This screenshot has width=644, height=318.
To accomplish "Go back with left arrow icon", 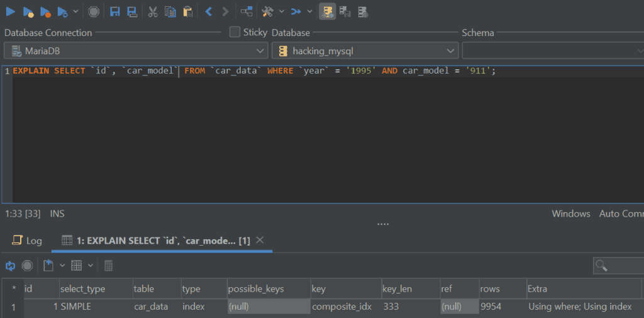I will [x=208, y=11].
